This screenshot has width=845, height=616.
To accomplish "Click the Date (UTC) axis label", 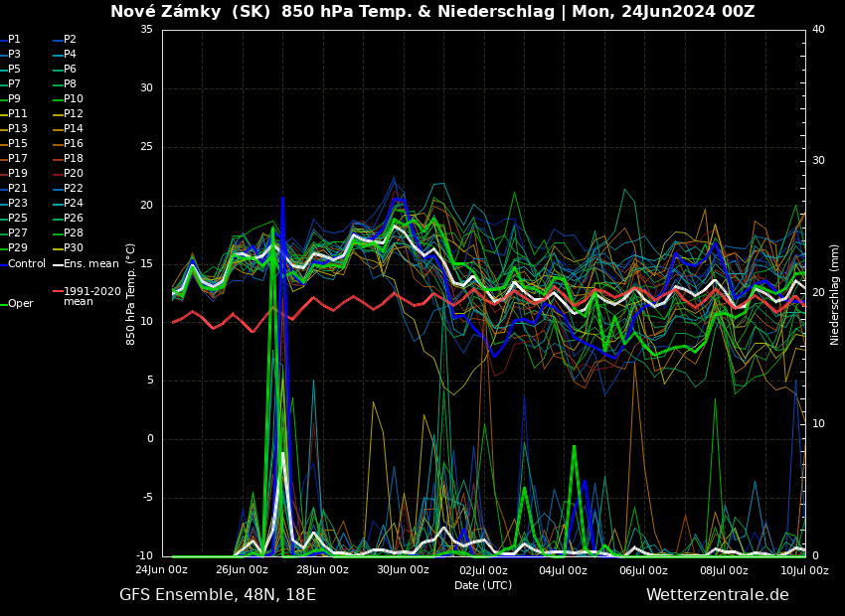I will (483, 585).
